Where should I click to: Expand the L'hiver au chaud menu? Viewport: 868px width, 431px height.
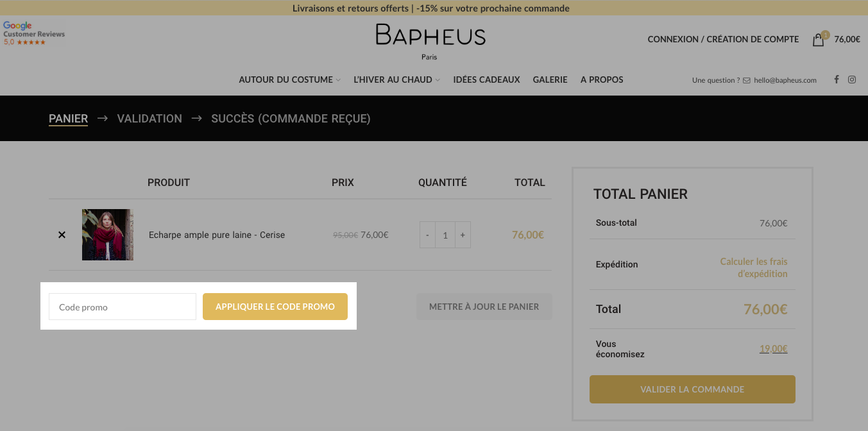pos(396,80)
